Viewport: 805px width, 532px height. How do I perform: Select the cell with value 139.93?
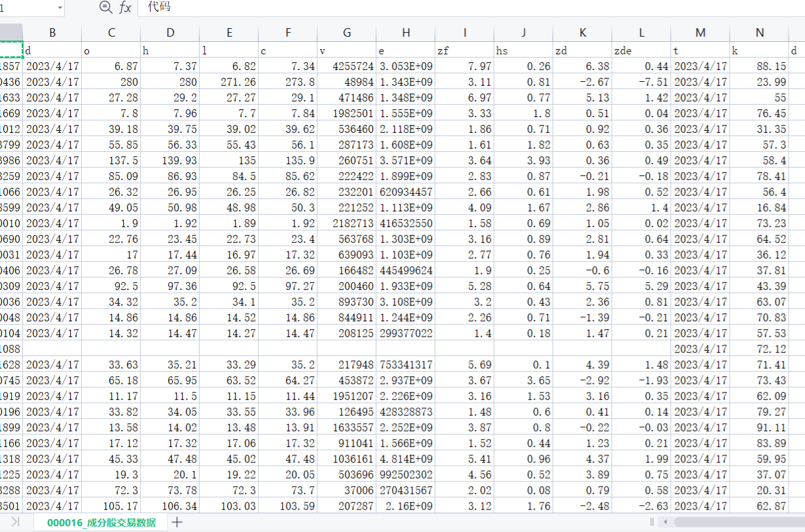click(x=170, y=160)
